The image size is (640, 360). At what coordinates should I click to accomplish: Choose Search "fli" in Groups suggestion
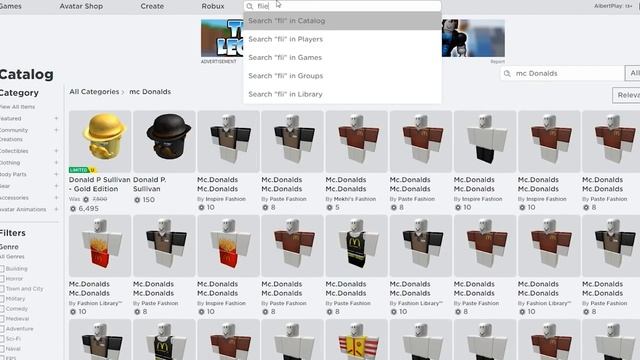pos(342,76)
